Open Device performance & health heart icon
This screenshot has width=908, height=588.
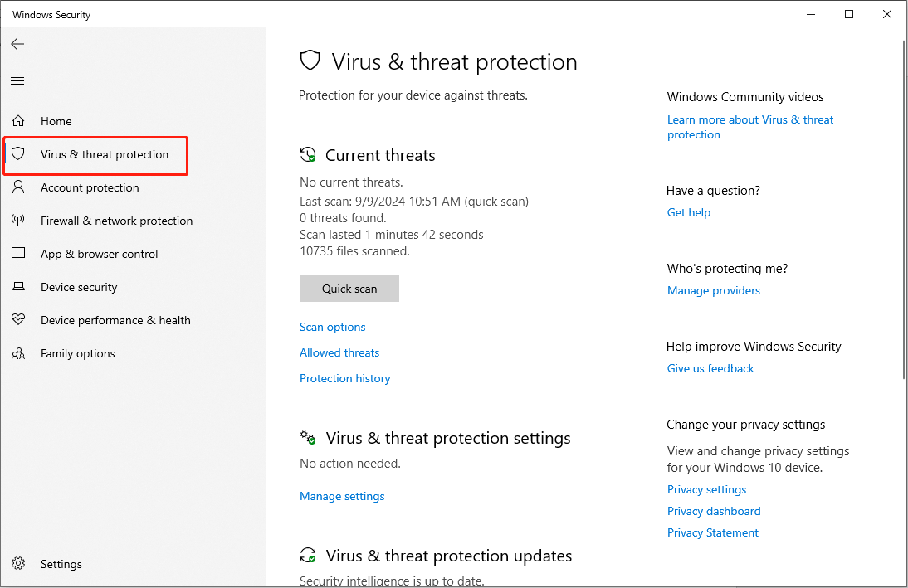18,319
